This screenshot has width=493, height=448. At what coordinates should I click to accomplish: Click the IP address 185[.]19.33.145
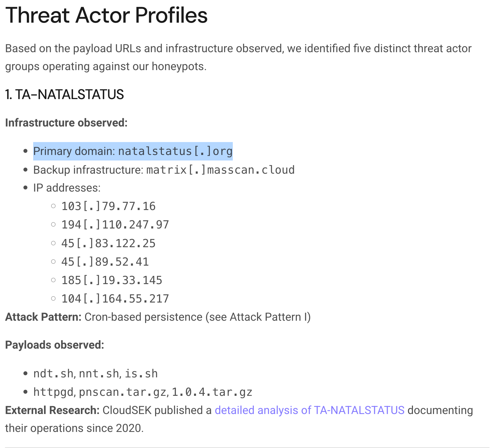point(112,280)
